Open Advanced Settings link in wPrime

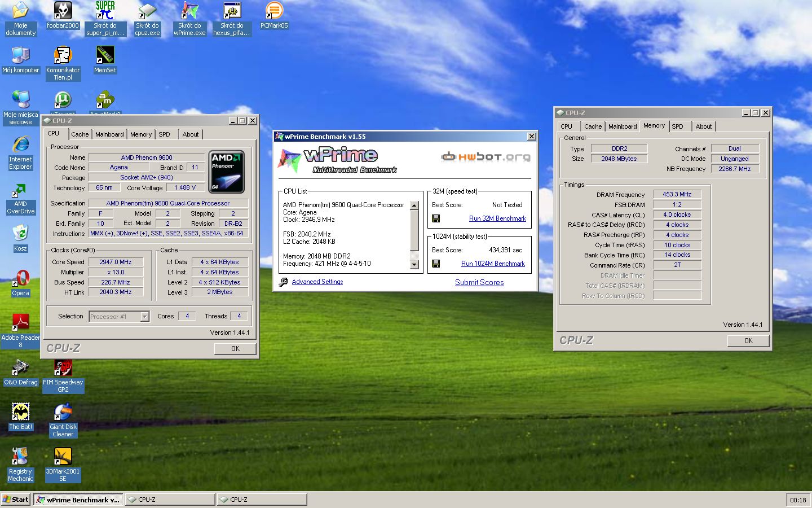[x=317, y=282]
